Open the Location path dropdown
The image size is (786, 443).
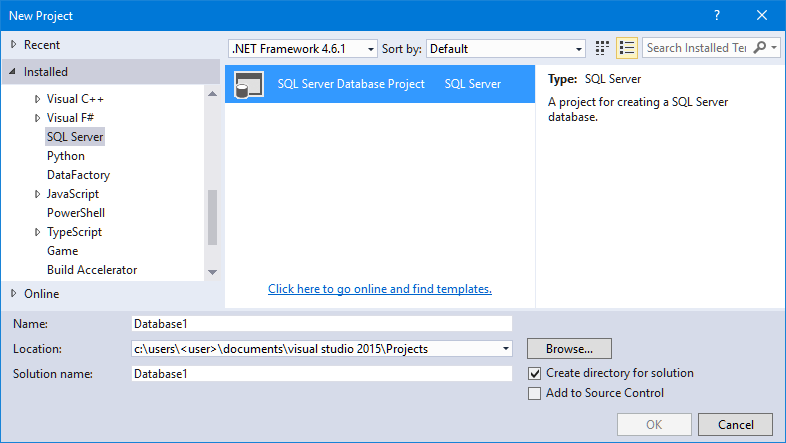click(506, 349)
